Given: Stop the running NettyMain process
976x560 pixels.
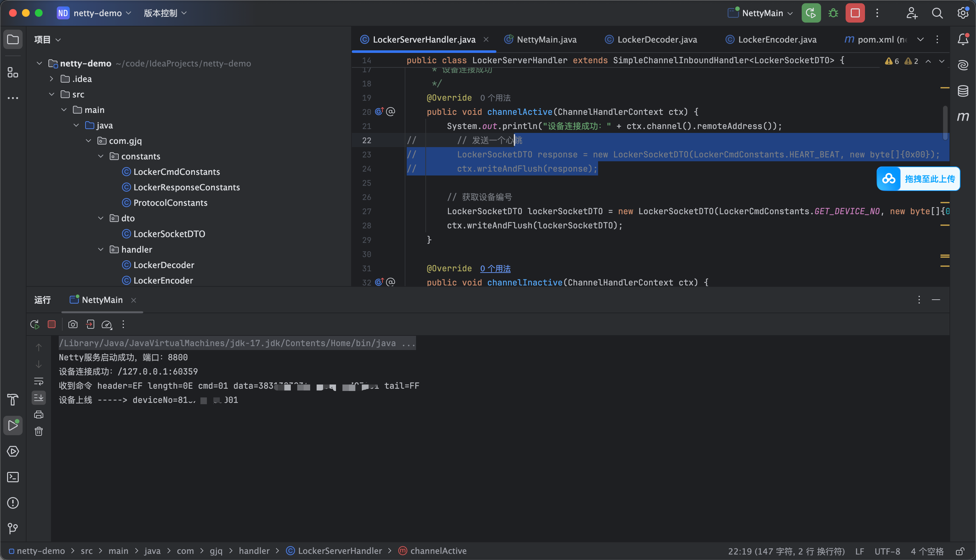Looking at the screenshot, I should [x=855, y=13].
